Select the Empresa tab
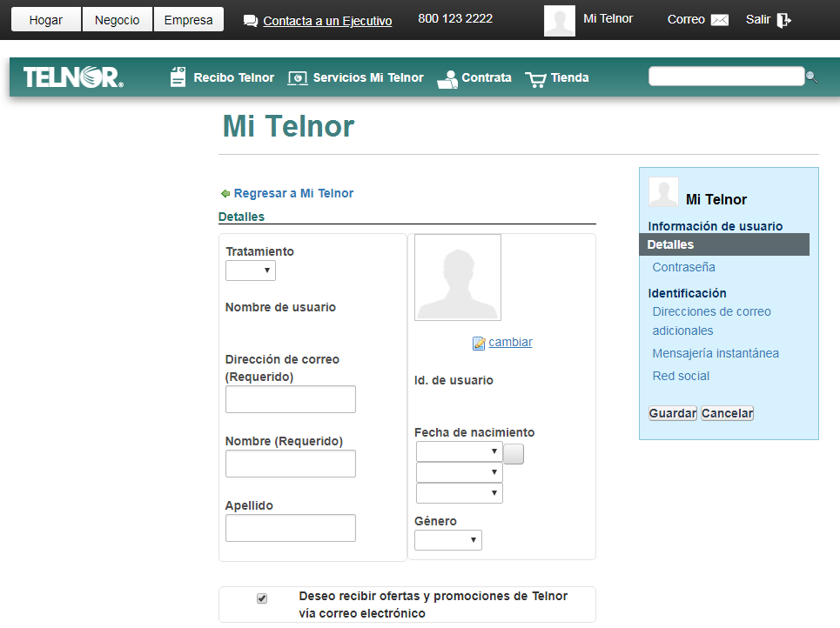The image size is (840, 628). 189,20
